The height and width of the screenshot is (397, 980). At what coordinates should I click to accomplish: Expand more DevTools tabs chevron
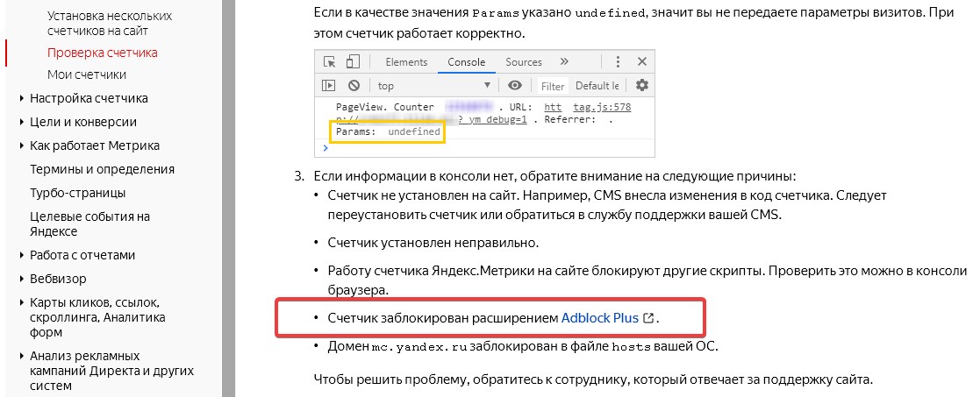[564, 62]
